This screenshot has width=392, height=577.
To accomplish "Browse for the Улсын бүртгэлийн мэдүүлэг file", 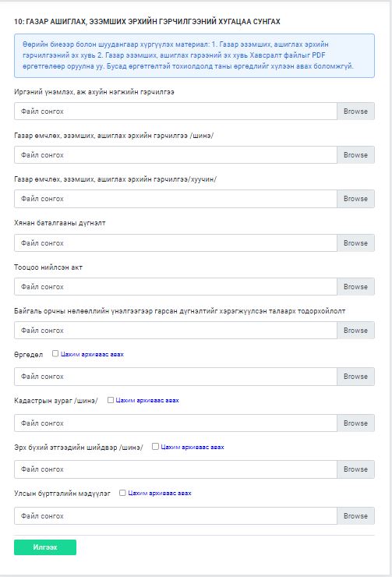I will 355,516.
